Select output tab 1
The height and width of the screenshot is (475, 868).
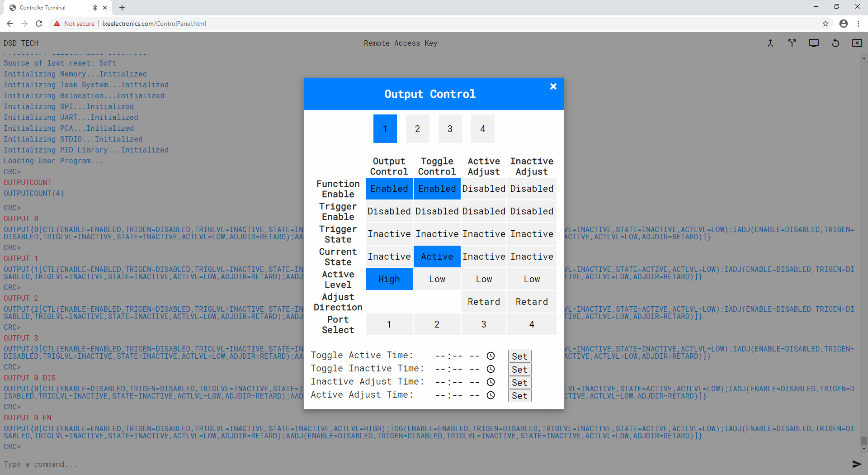[385, 129]
